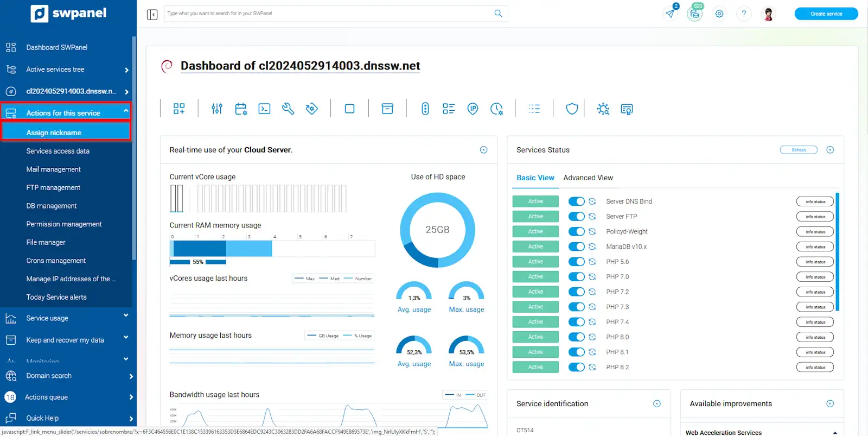
Task: Open FTP management in sidebar
Action: click(53, 187)
